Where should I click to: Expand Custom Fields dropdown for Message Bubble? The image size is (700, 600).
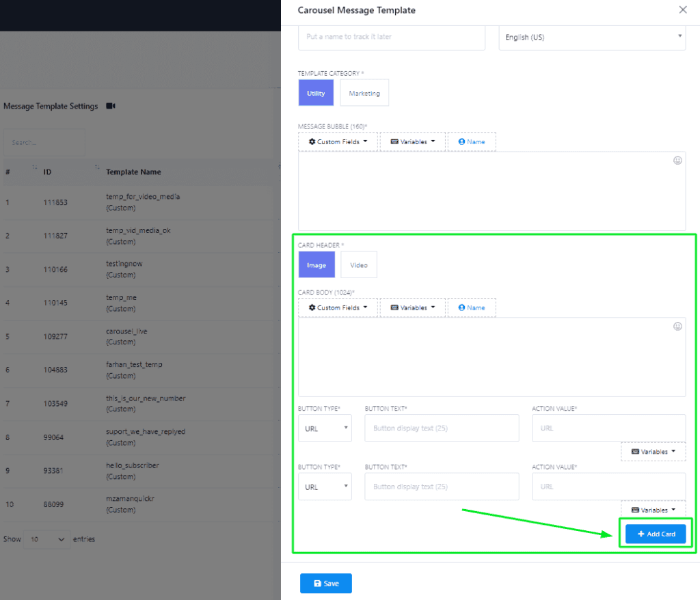338,142
